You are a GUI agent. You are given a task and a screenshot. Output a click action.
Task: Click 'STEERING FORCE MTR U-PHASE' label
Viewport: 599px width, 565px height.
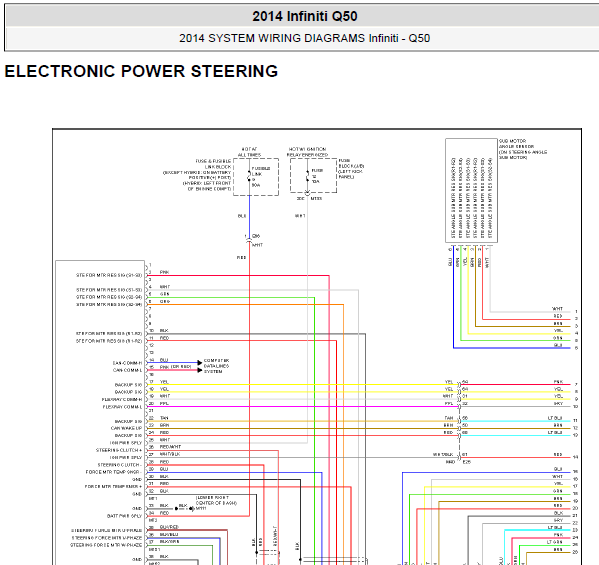coord(106,531)
